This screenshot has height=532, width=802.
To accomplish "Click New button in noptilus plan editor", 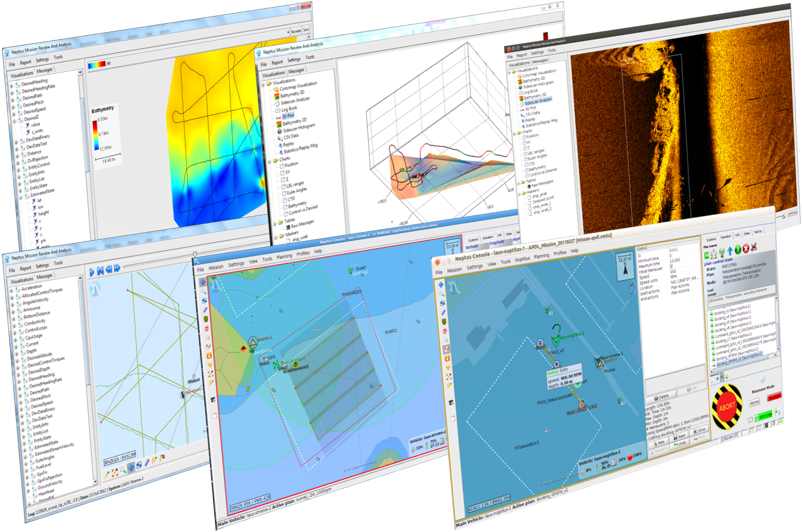I will pyautogui.click(x=657, y=444).
